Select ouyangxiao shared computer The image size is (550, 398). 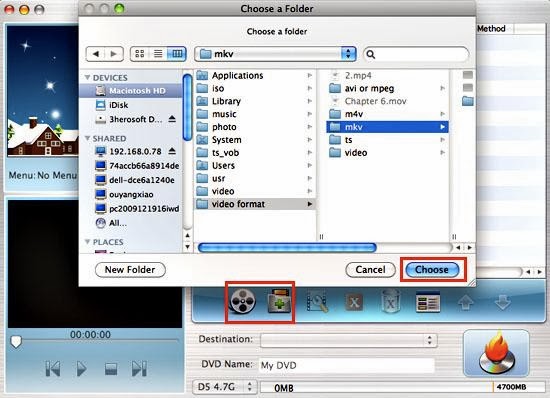[x=125, y=194]
